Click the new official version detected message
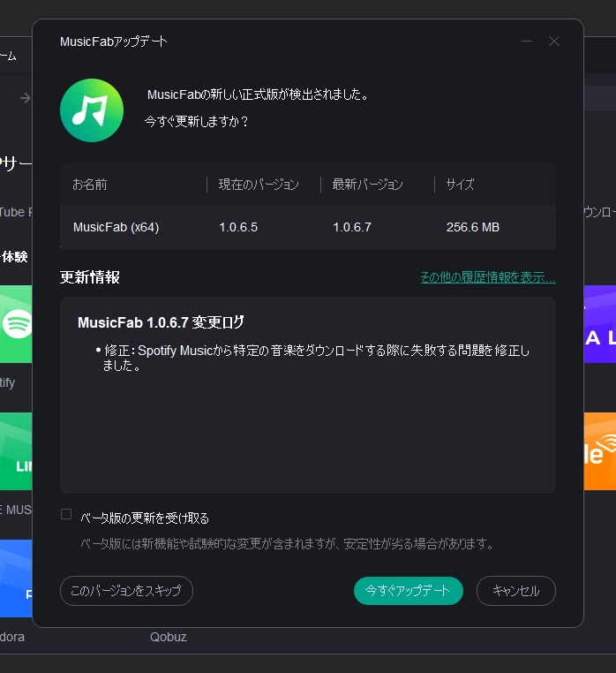Viewport: 616px width, 673px height. [x=258, y=95]
